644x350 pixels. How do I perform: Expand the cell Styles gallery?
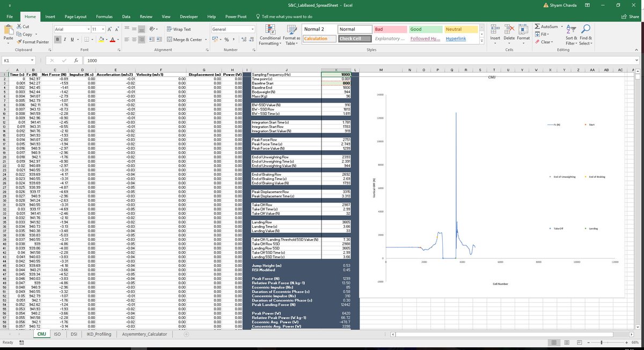tap(483, 41)
